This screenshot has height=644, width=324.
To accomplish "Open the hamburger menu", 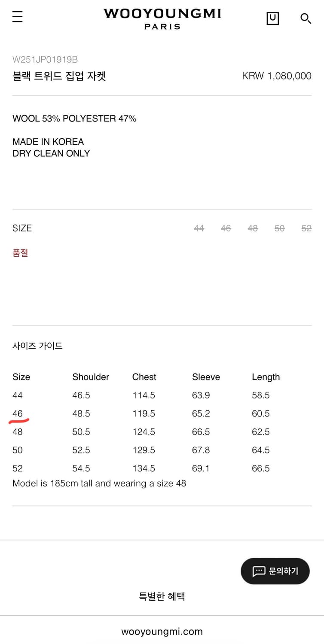I will (17, 17).
